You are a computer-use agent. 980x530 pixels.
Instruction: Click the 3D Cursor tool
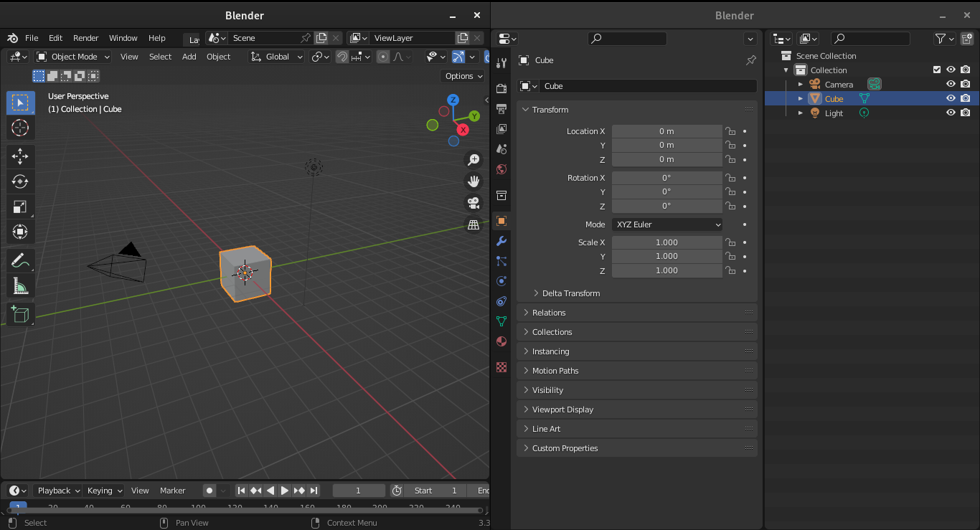pyautogui.click(x=20, y=128)
